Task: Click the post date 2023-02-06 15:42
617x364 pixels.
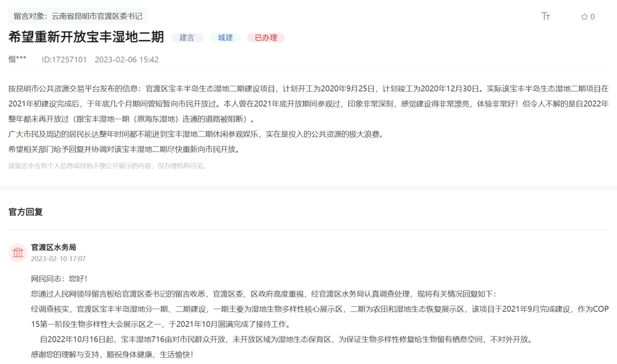Action: point(126,59)
